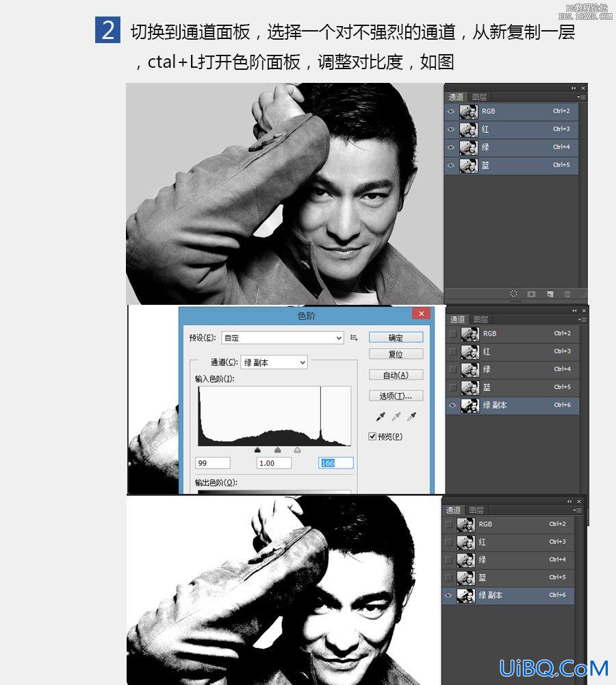The width and height of the screenshot is (616, 685).
Task: Switch to 图层 tab in middle panel
Action: click(480, 319)
